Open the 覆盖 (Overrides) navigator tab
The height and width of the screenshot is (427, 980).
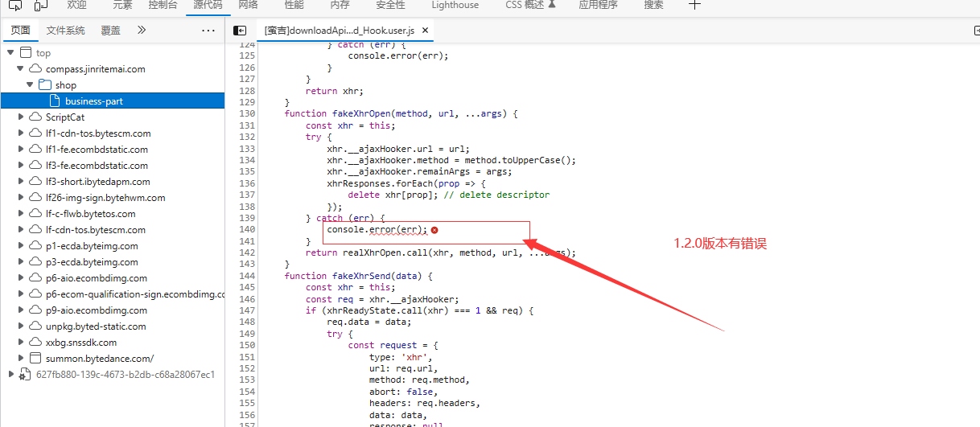point(111,31)
